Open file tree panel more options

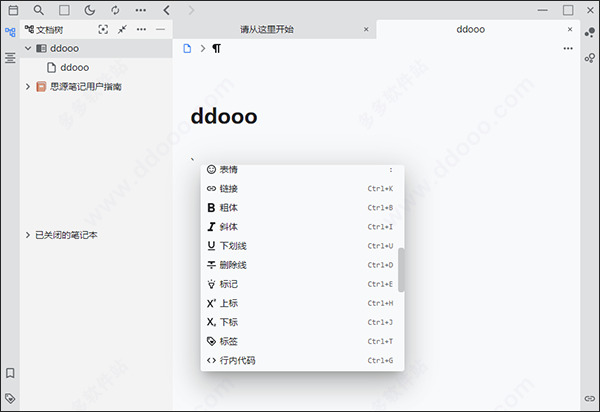tap(141, 29)
